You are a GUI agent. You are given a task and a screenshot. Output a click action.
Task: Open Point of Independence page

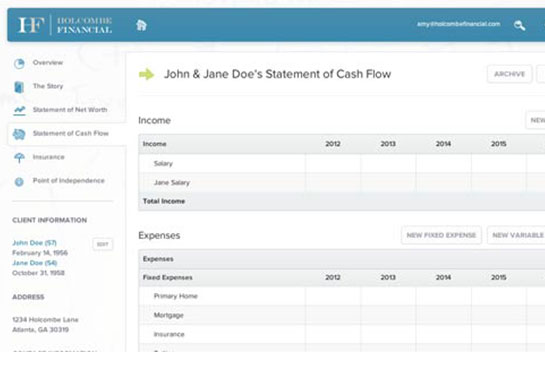(x=68, y=181)
